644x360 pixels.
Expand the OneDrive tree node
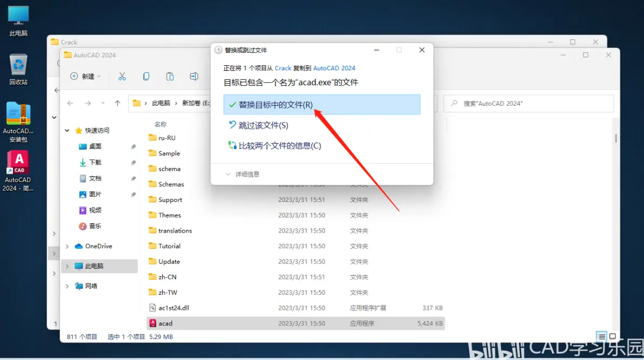pos(67,246)
